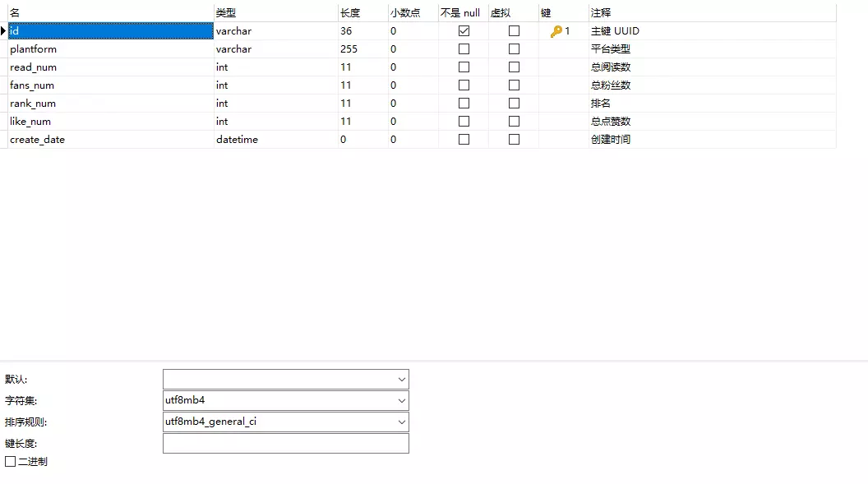Image resolution: width=868 pixels, height=484 pixels.
Task: Select the rank_num field name cell
Action: click(111, 104)
